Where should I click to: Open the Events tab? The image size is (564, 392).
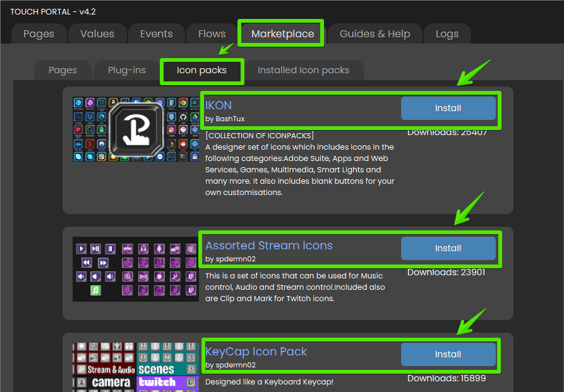click(157, 34)
